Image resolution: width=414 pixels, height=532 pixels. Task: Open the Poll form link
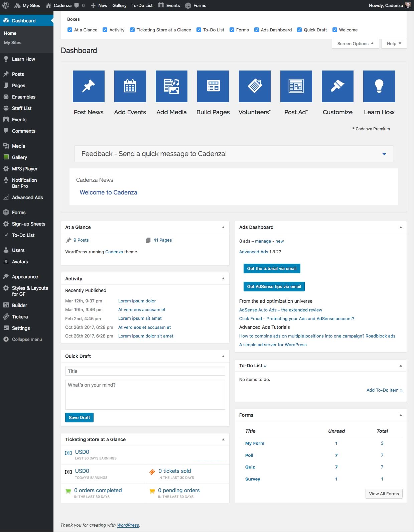pyautogui.click(x=249, y=455)
